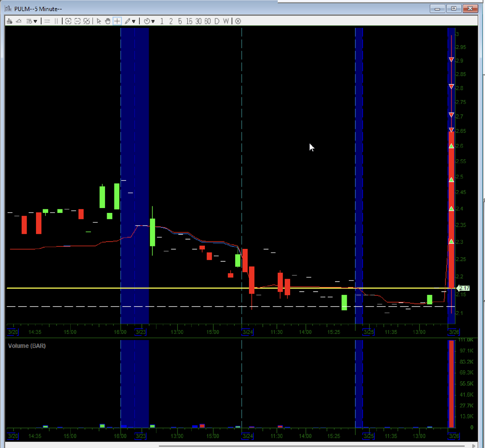This screenshot has width=485, height=448.
Task: Switch to 15 minute interval
Action: [x=189, y=21]
